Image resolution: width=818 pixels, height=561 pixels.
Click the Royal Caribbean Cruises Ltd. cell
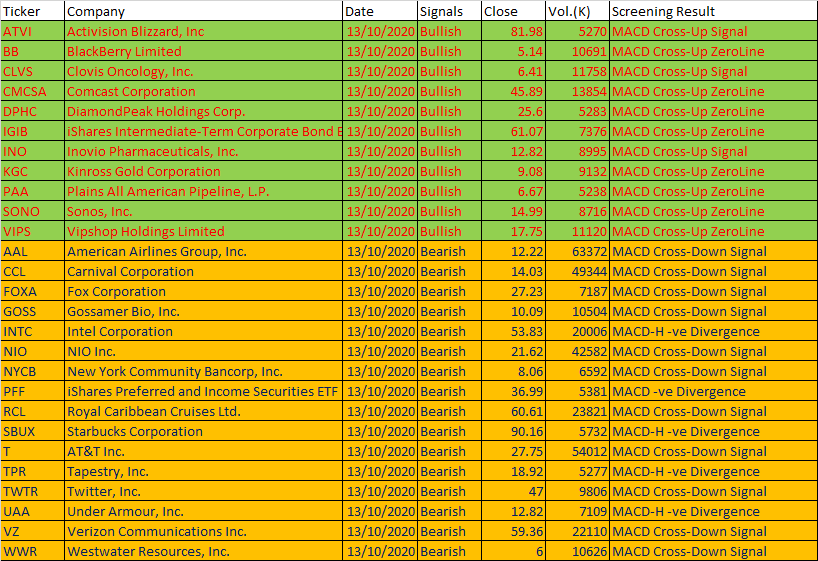point(203,411)
